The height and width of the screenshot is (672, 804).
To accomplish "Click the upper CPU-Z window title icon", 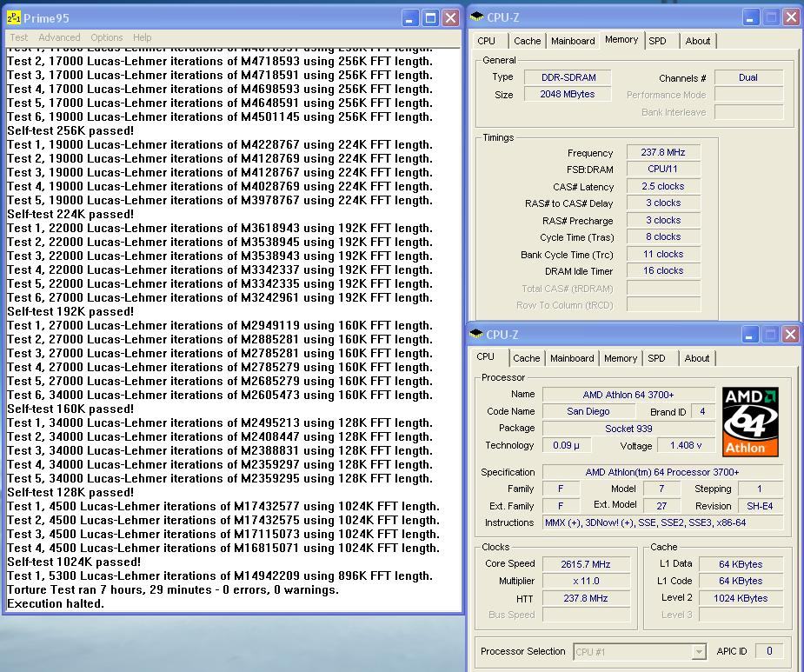I will pos(477,17).
